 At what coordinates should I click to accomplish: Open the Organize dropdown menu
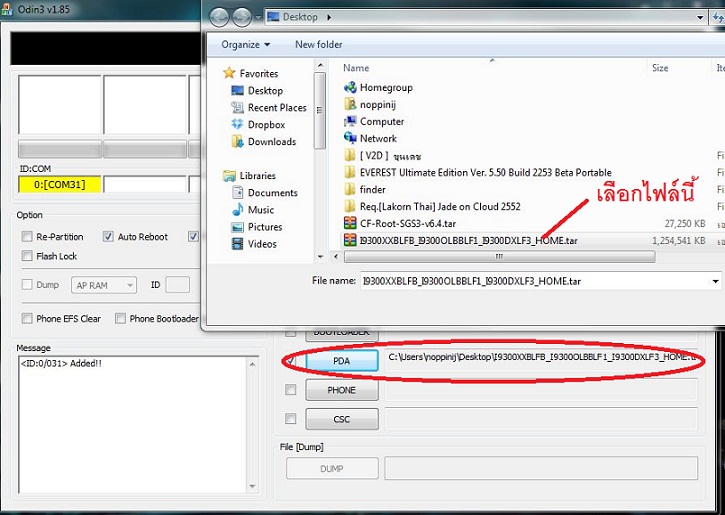pos(246,44)
